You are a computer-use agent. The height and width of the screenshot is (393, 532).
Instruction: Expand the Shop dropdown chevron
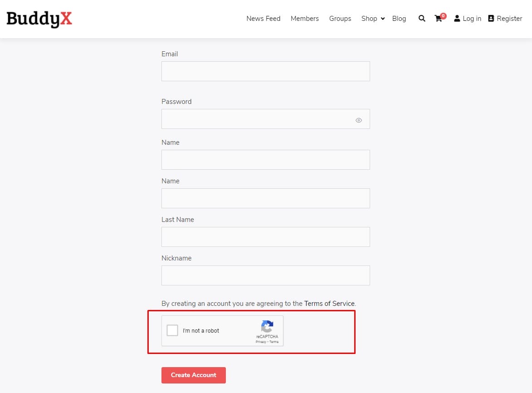coord(383,19)
